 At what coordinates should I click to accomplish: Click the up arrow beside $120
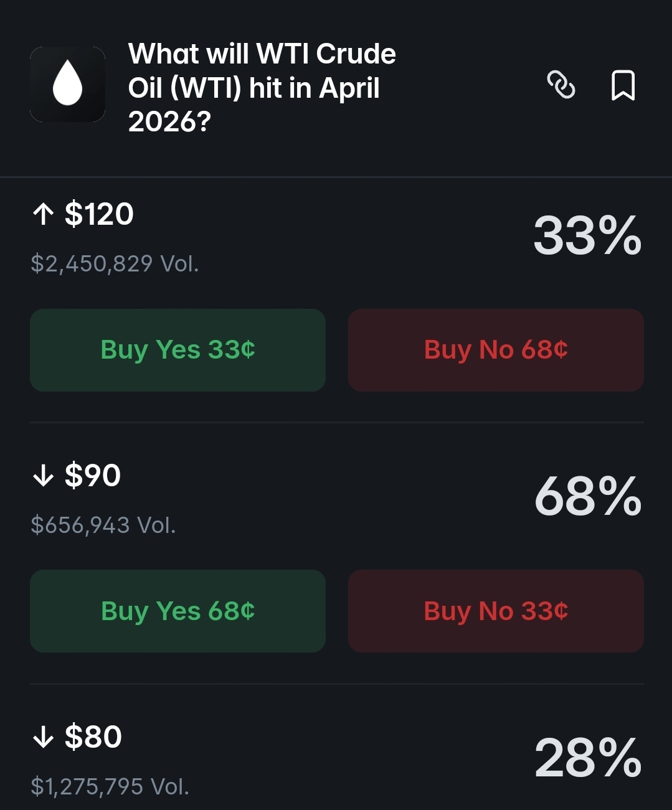click(43, 215)
